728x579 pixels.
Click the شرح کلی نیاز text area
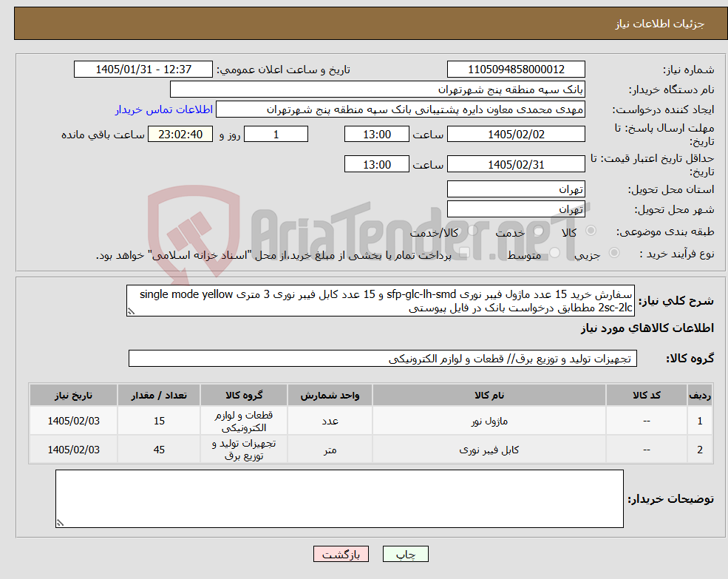[380, 301]
